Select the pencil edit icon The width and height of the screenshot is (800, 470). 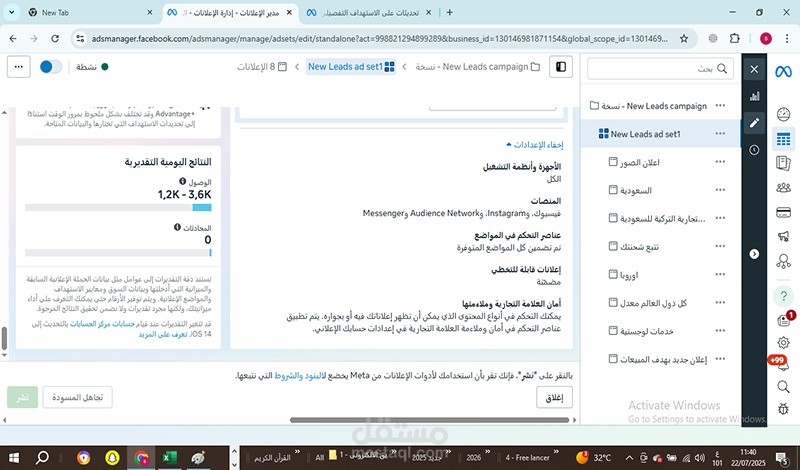(754, 122)
